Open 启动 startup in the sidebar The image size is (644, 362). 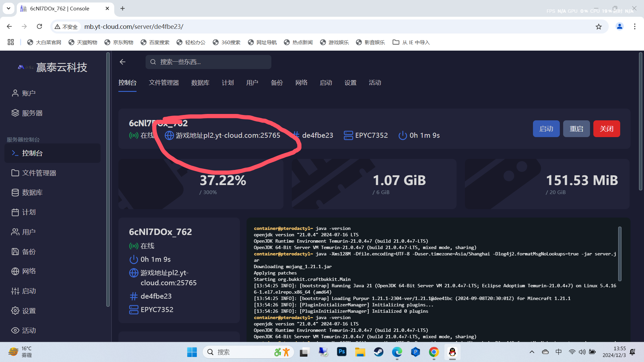[x=23, y=291]
